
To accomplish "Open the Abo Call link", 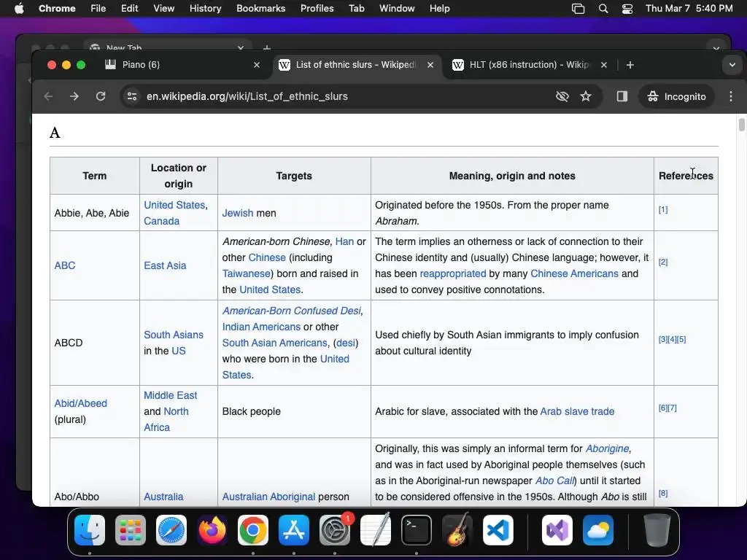I will click(x=554, y=481).
